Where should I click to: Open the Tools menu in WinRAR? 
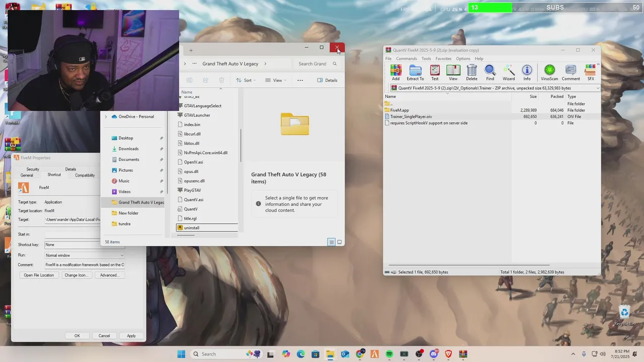(x=426, y=59)
